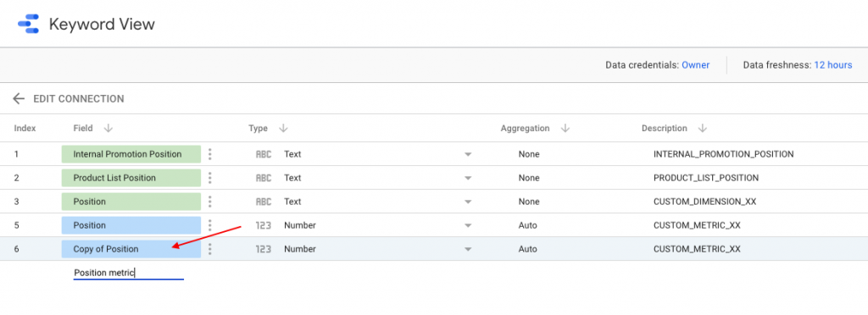The image size is (868, 315).
Task: Select the green Position dimension chip
Action: pos(131,202)
